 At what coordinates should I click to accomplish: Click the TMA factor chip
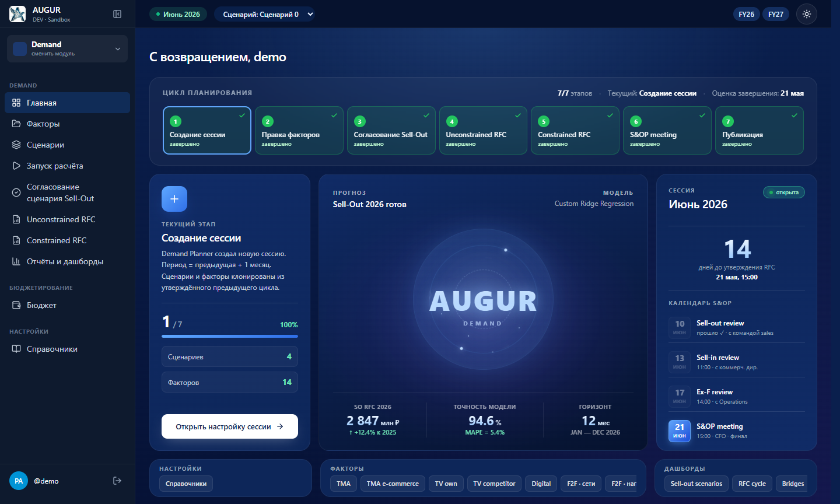[x=344, y=484]
